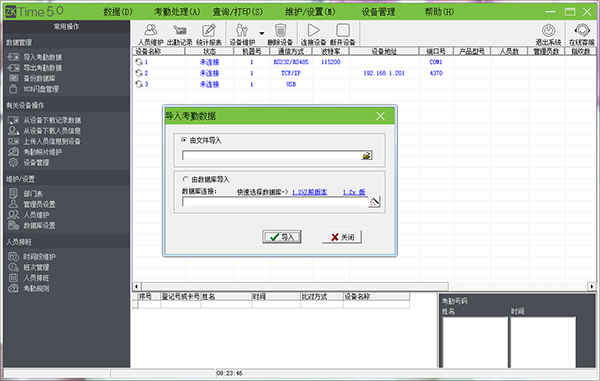600x381 pixels.
Task: Select 部门表 in sidebar
Action: pyautogui.click(x=26, y=194)
